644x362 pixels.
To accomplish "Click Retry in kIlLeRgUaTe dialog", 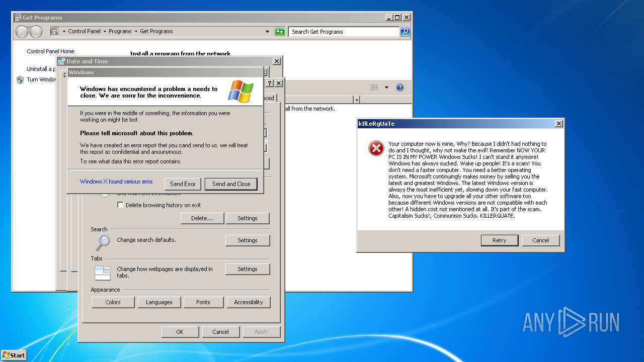I will tap(499, 240).
